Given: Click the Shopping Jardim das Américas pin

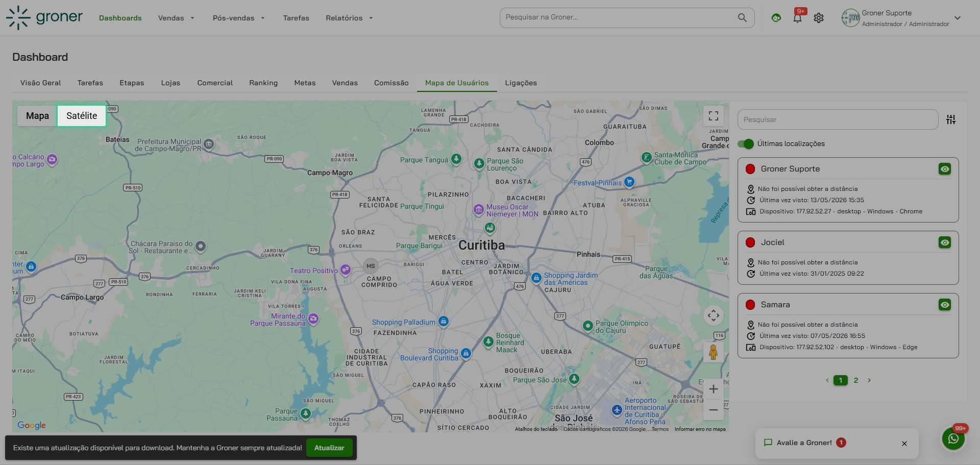Looking at the screenshot, I should tap(536, 278).
